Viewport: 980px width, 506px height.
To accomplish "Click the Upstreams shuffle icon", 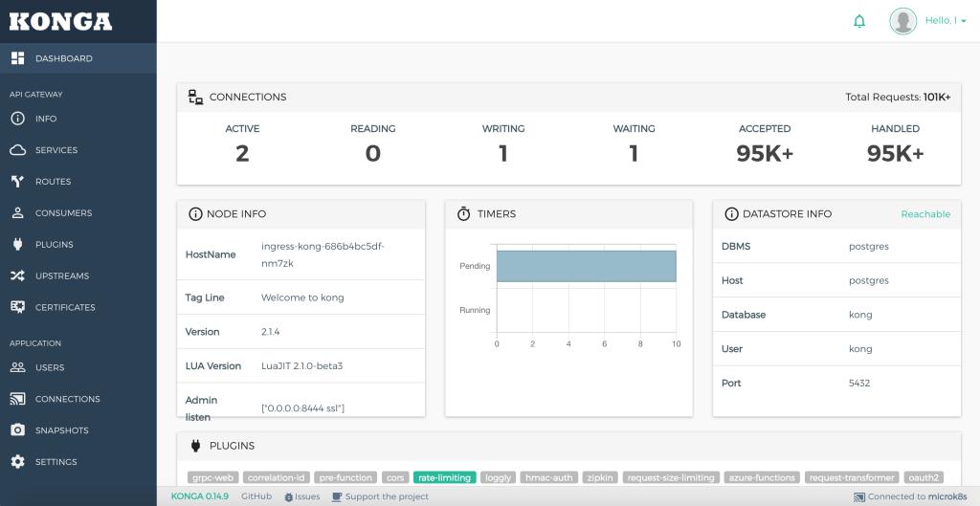I will point(17,275).
